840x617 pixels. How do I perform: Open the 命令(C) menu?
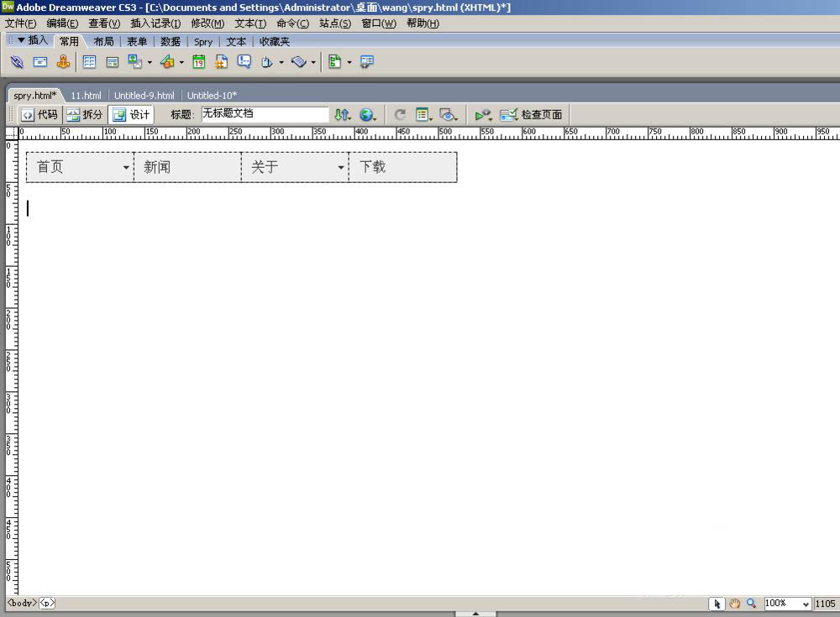coord(292,24)
